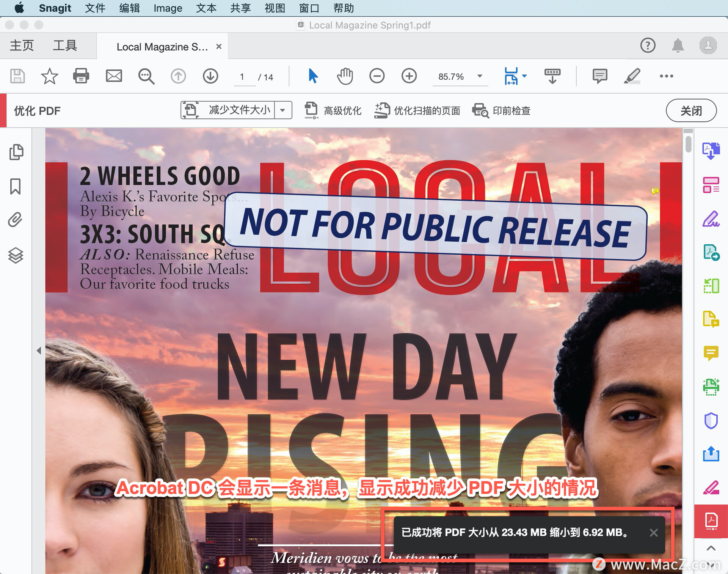Viewport: 728px width, 574px height.
Task: Select the hand pan tool
Action: point(345,76)
